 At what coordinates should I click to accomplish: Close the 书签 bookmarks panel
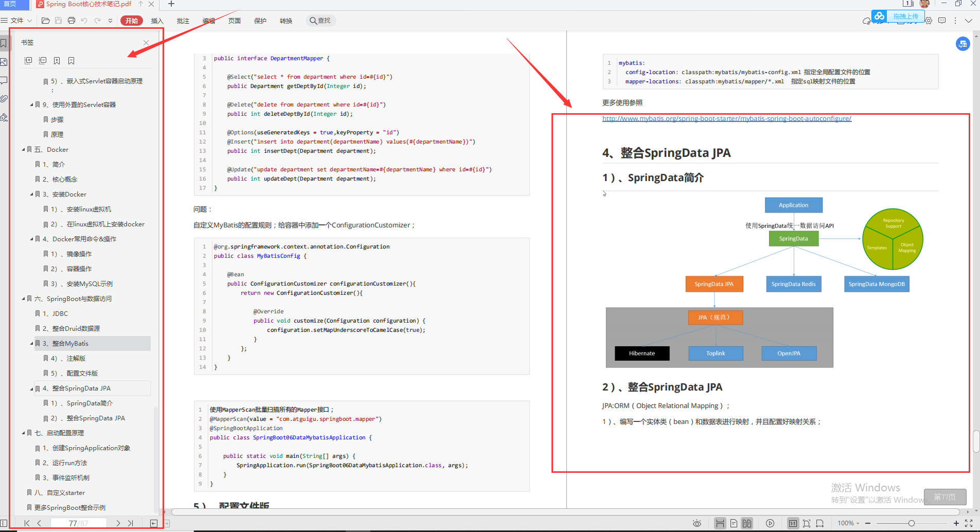(x=146, y=43)
